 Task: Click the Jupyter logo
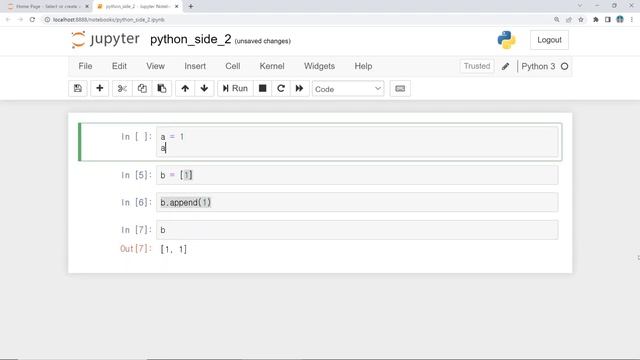105,40
